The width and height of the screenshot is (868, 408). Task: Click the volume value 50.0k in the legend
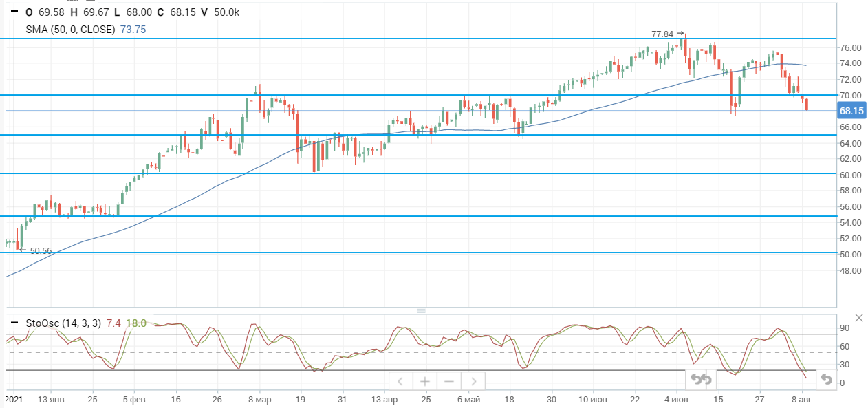coord(227,12)
